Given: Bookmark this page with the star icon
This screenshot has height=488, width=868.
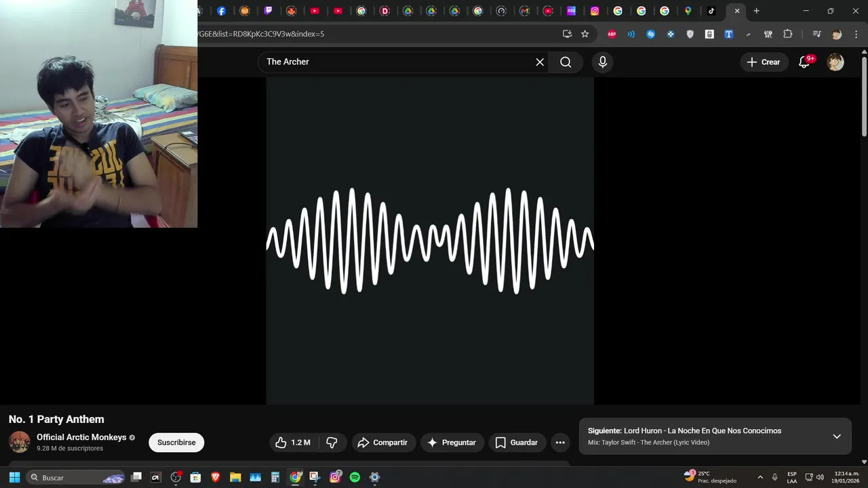Looking at the screenshot, I should [585, 34].
